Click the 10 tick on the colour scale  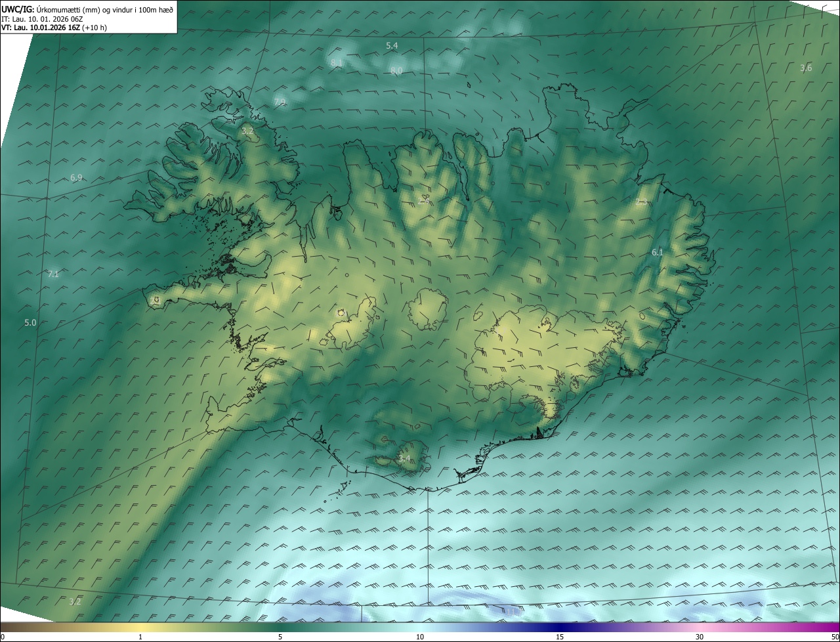click(x=420, y=637)
